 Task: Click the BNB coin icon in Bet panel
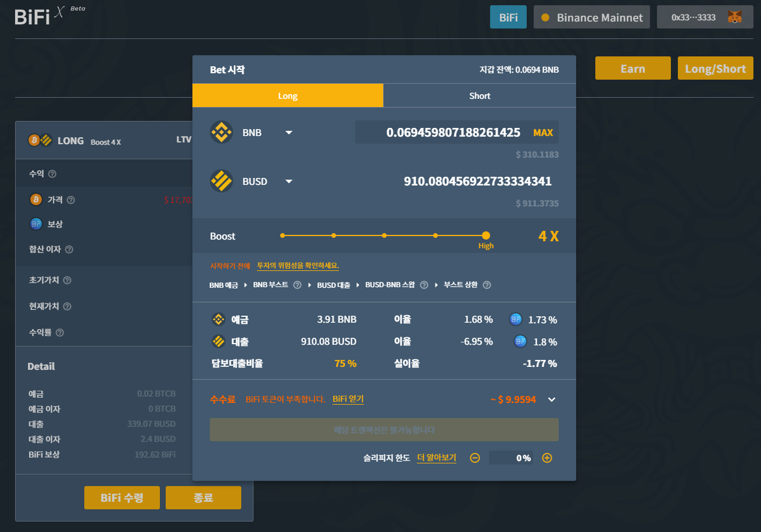221,133
